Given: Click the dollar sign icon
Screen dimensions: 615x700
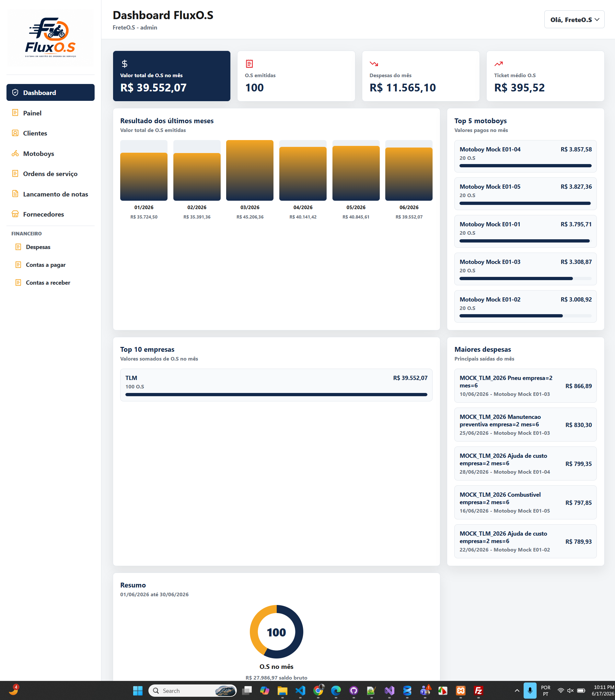Looking at the screenshot, I should tap(124, 64).
